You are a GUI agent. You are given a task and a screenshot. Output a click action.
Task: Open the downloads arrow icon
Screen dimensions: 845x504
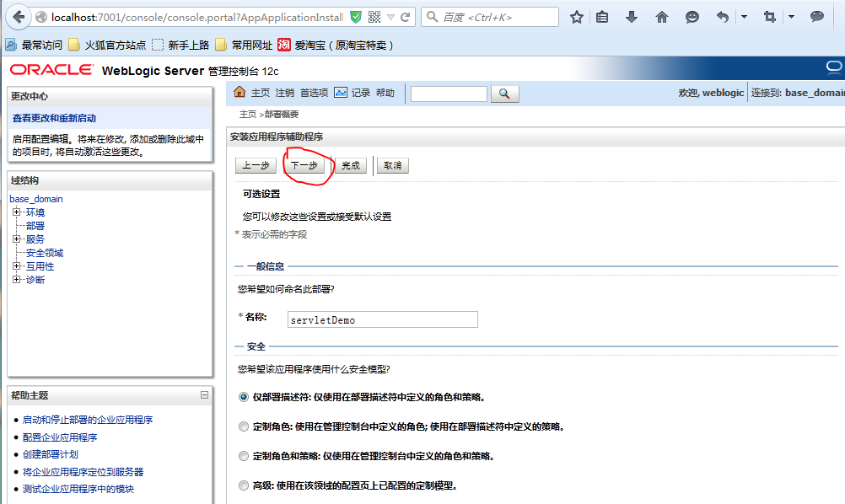(x=632, y=17)
